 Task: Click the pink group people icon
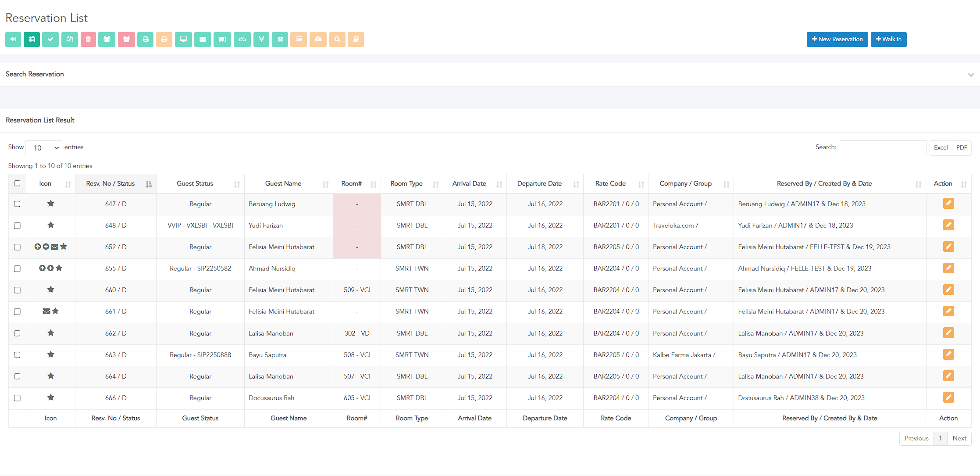(126, 39)
